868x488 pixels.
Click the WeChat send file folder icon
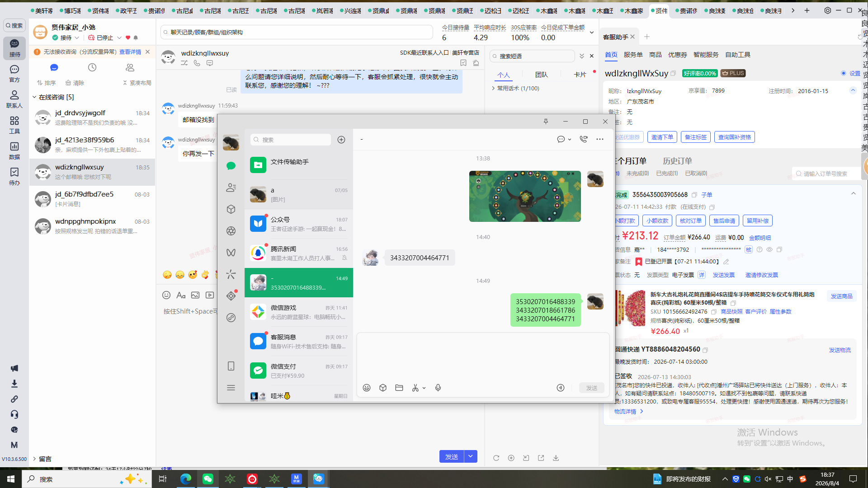coord(399,388)
